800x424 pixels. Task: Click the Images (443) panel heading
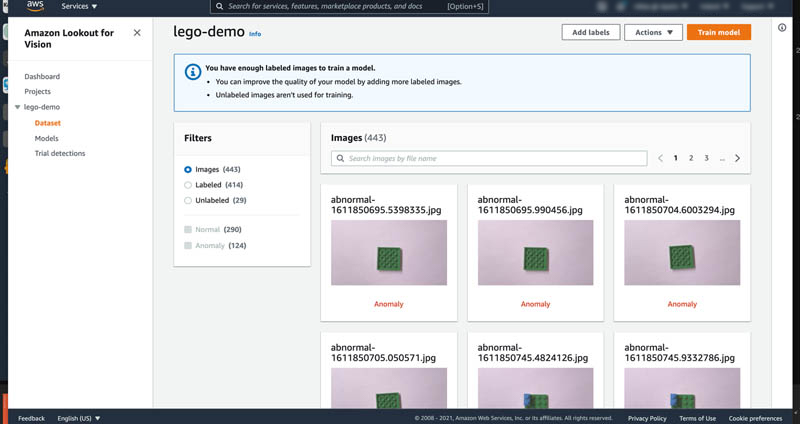(358, 138)
